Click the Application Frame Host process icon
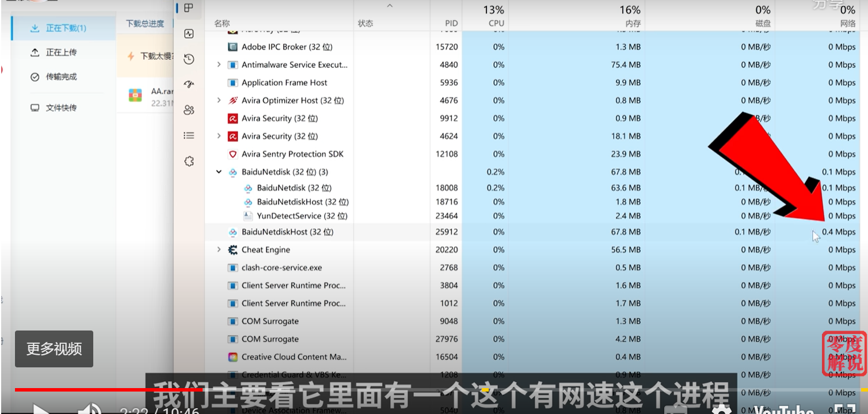Viewport: 868px width, 414px height. pos(233,83)
